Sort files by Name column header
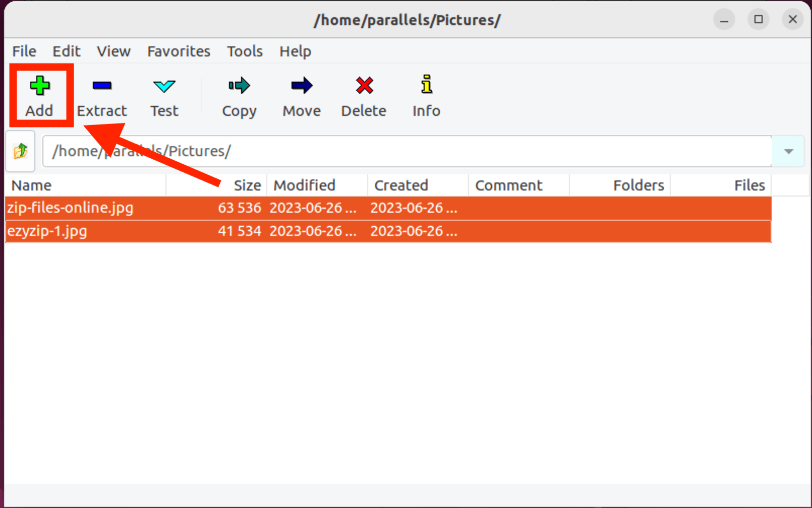Image resolution: width=812 pixels, height=508 pixels. 32,185
